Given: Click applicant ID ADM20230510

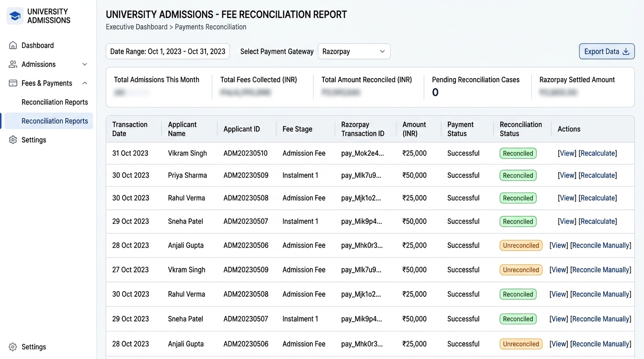Looking at the screenshot, I should 245,153.
